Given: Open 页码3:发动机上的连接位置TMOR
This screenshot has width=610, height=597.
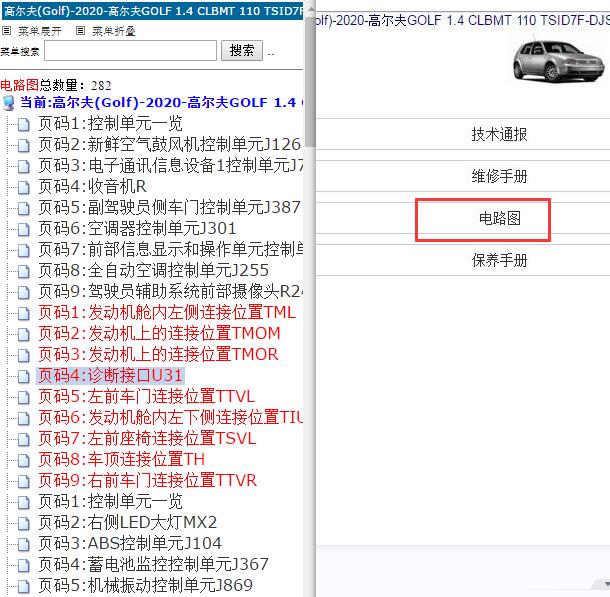Looking at the screenshot, I should coord(158,355).
